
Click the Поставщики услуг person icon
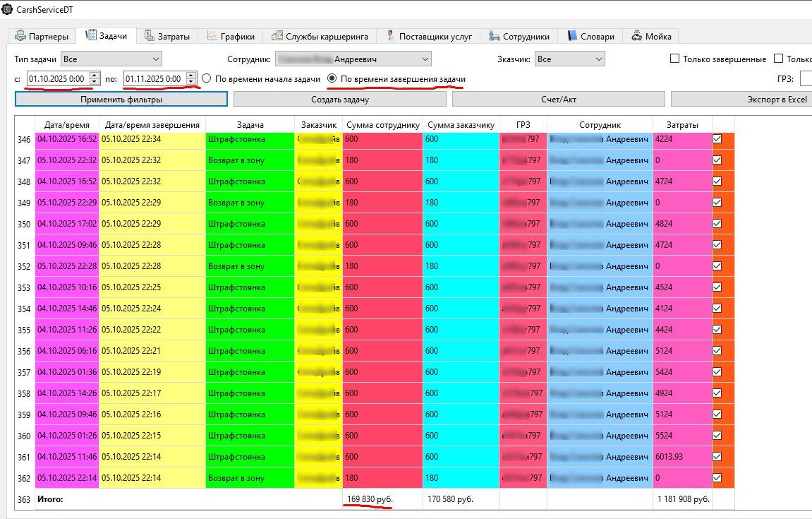tap(390, 36)
